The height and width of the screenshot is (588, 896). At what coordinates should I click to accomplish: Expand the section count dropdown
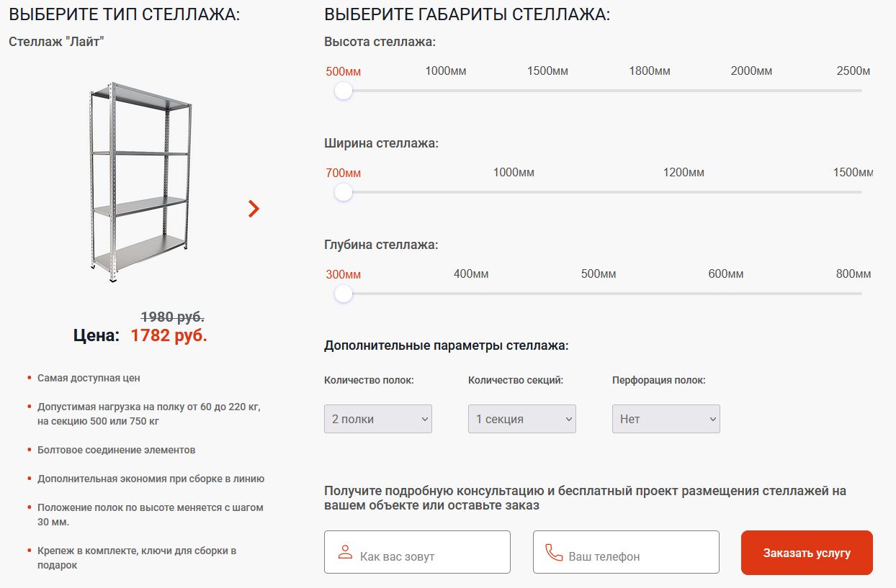click(522, 419)
